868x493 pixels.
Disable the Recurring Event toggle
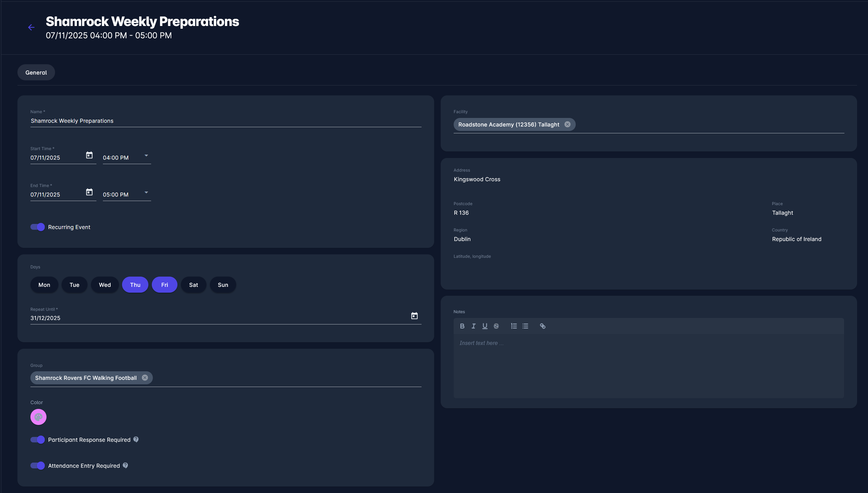(x=38, y=227)
